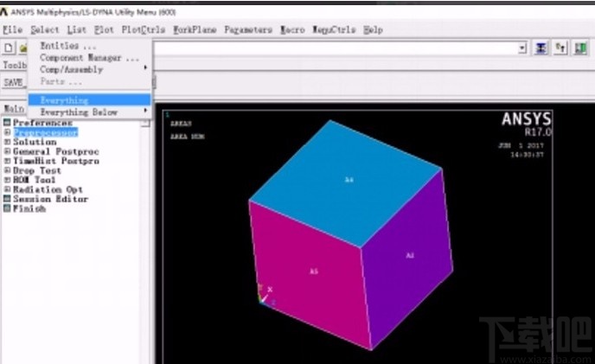This screenshot has height=364, width=595.
Task: Expand the Drop Test tree node
Action: click(7, 170)
